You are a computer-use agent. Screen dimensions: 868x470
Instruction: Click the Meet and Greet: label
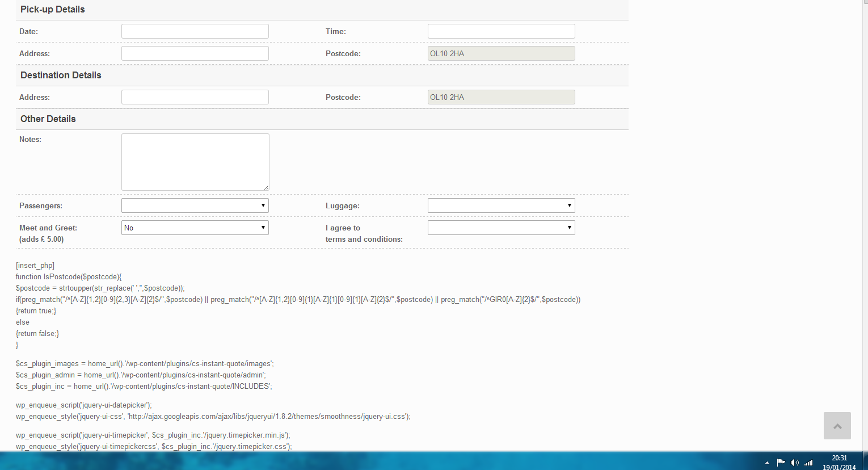[x=48, y=228]
